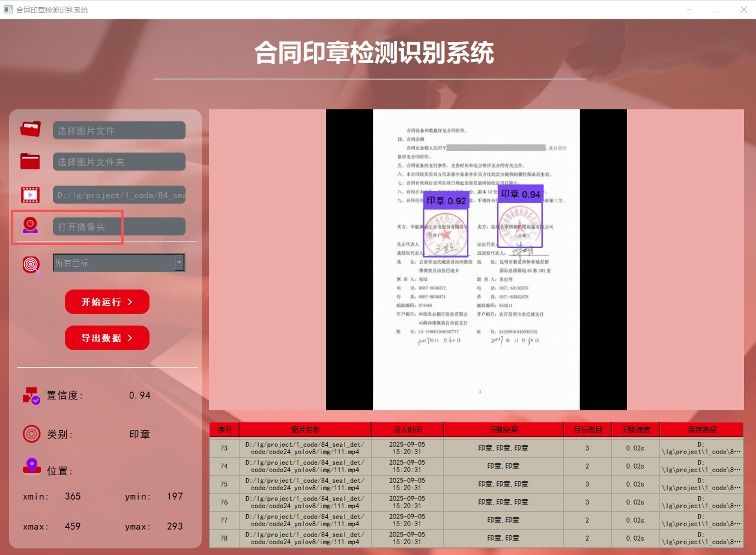The image size is (756, 555).
Task: Select the 选择图片文件夹 input field
Action: 119,162
